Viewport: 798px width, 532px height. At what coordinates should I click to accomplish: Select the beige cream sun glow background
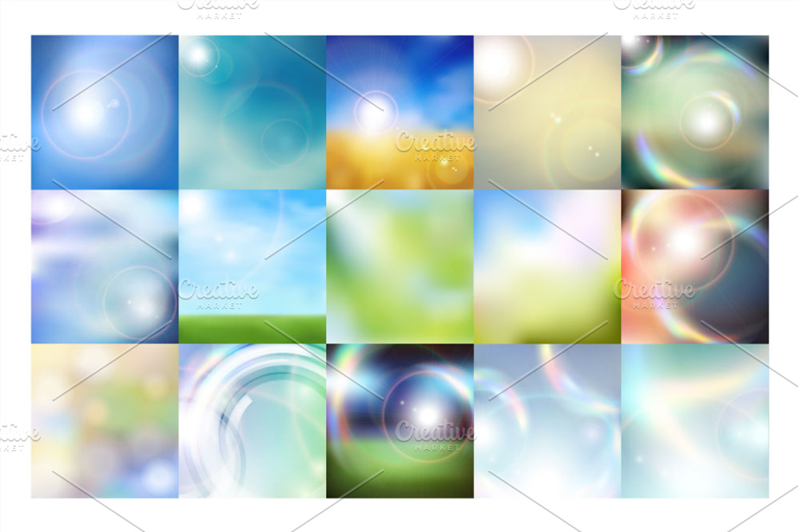(547, 112)
